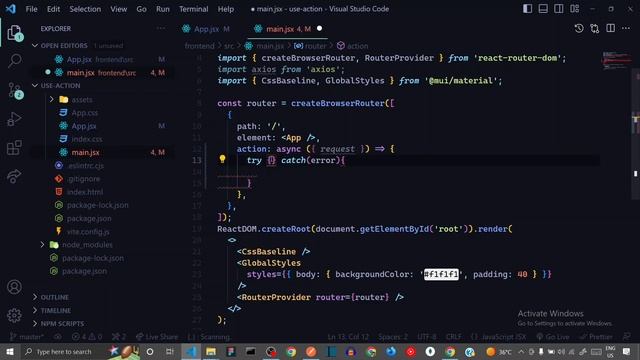Open the Manage gear icon

14,315
